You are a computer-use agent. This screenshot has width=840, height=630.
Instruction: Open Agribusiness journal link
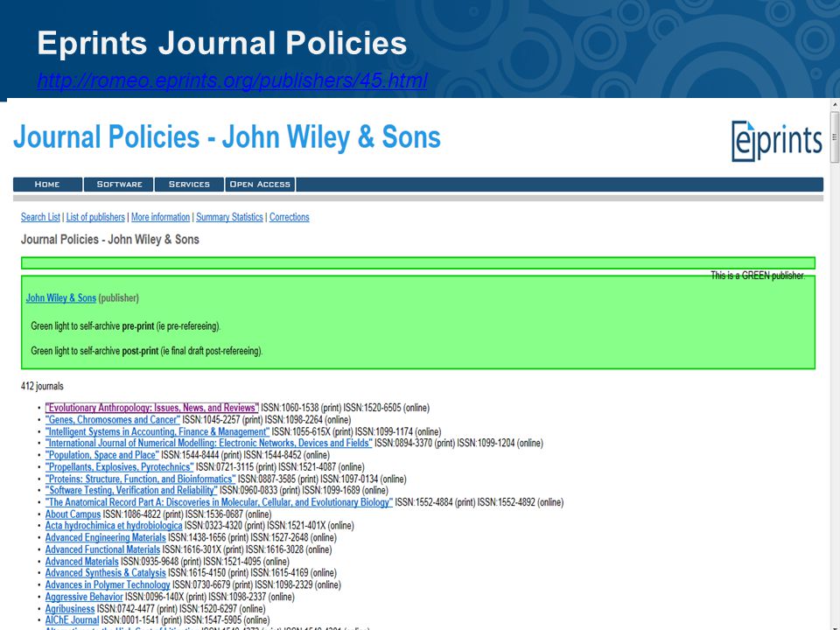(x=70, y=609)
